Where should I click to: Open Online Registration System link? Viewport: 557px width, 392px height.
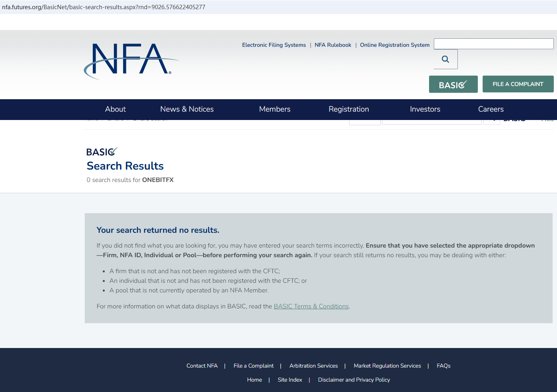395,45
